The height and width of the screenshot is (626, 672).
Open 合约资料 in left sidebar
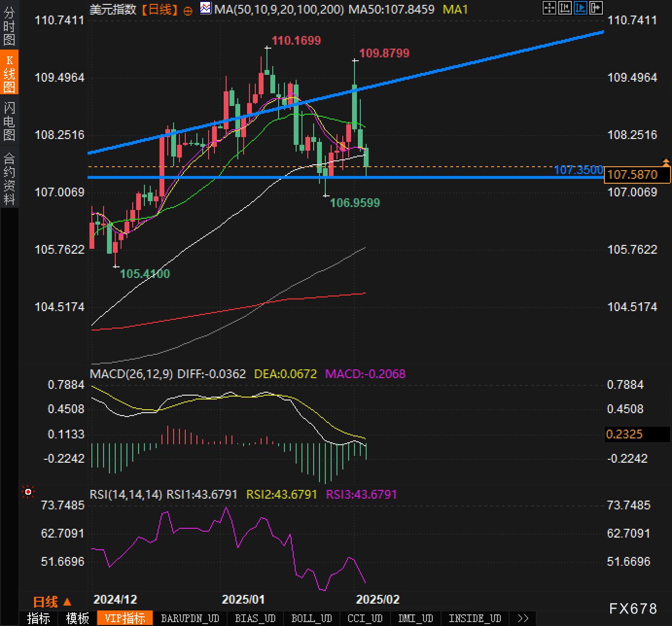pos(9,178)
